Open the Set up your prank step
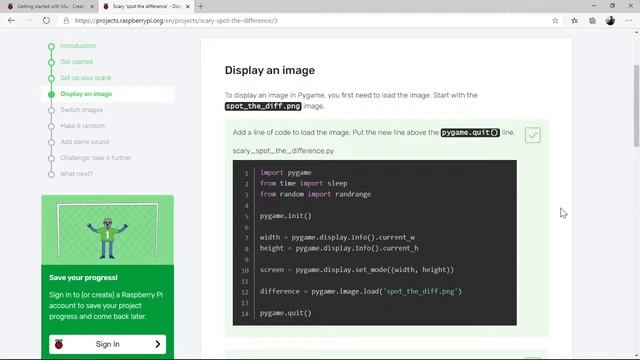The image size is (640, 360). tap(85, 78)
